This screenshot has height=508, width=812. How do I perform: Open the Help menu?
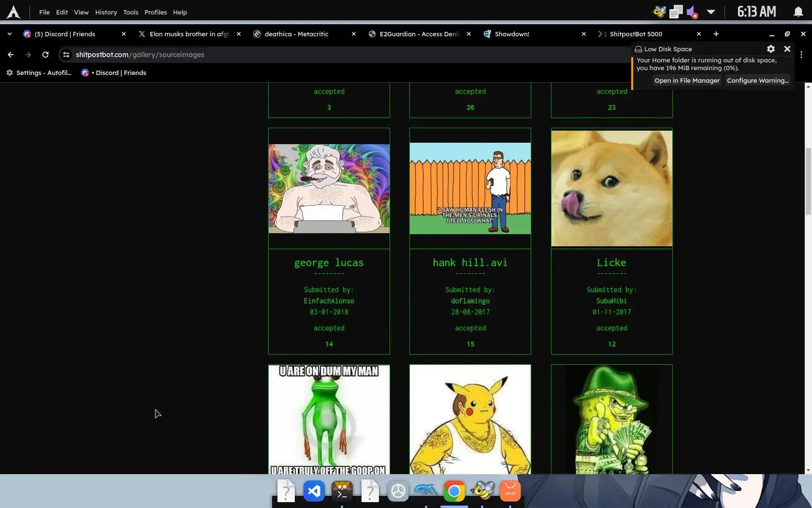pyautogui.click(x=180, y=12)
